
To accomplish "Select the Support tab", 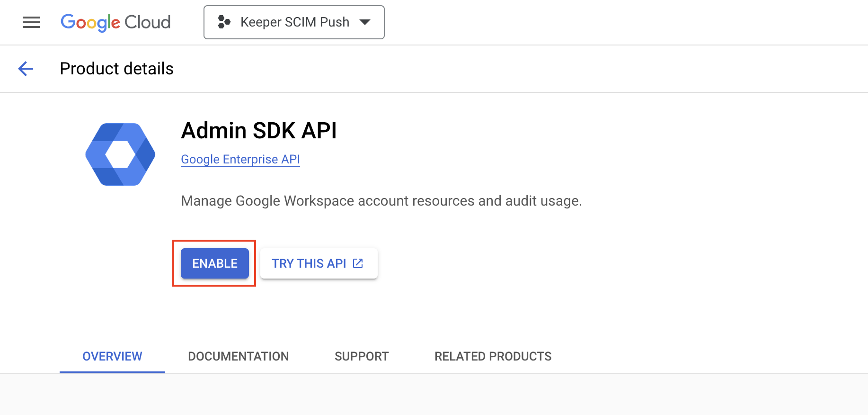I will pyautogui.click(x=362, y=356).
